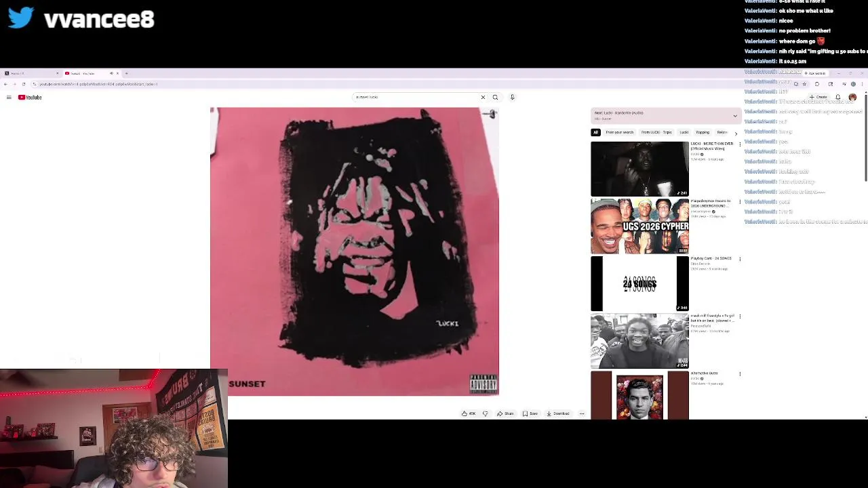
Task: Click browser forward arrow
Action: pyautogui.click(x=14, y=84)
